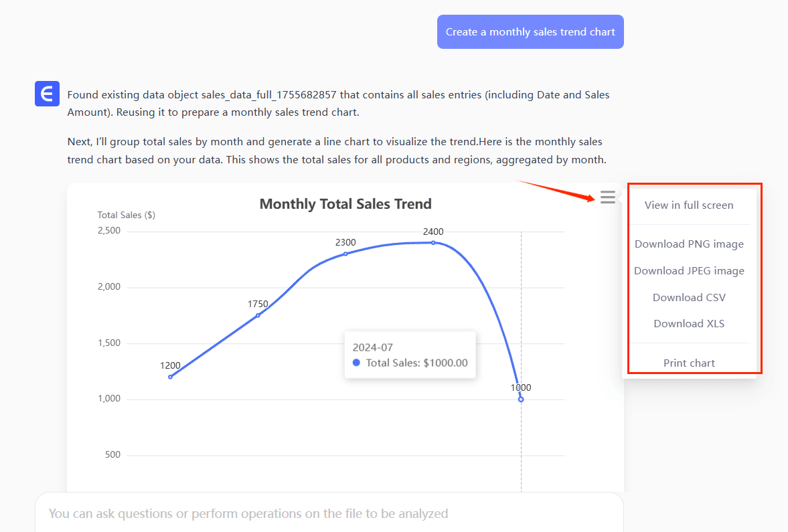788x532 pixels.
Task: Choose Download JPEG image
Action: coord(689,271)
